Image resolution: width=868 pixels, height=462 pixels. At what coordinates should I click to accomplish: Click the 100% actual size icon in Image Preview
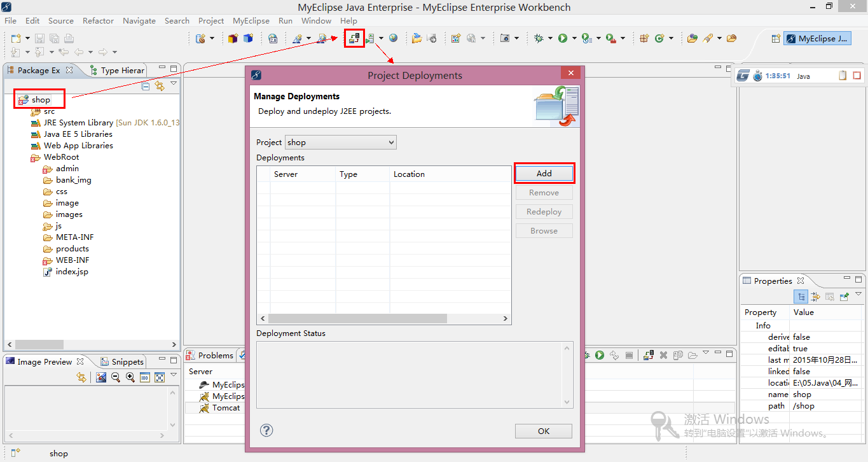point(145,377)
